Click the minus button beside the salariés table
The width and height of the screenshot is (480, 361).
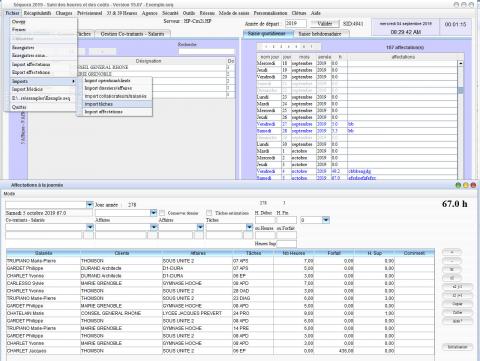452,261
